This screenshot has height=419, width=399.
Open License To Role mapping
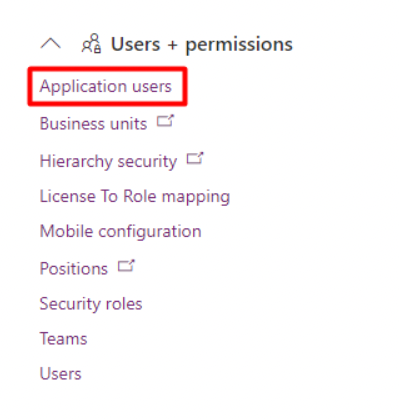pos(135,196)
